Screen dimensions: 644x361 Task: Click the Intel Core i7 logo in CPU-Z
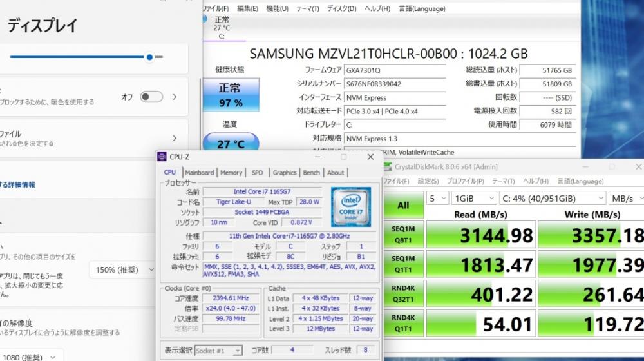click(x=351, y=207)
